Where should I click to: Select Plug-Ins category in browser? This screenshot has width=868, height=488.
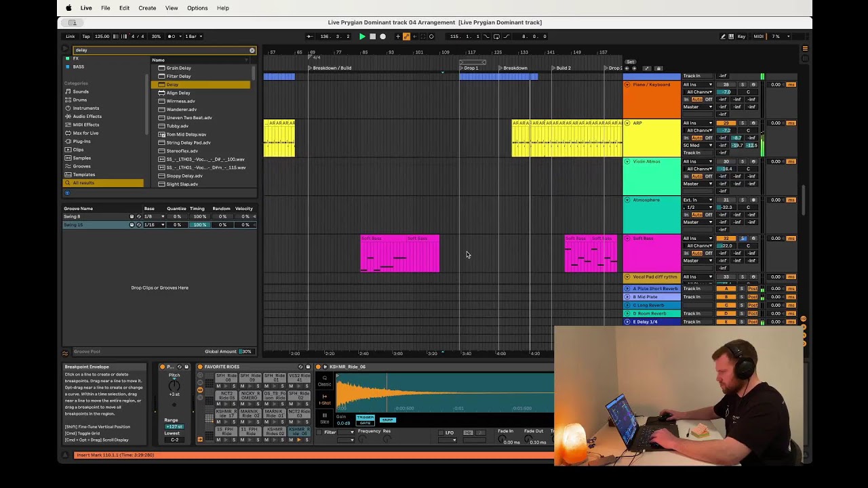tap(82, 141)
